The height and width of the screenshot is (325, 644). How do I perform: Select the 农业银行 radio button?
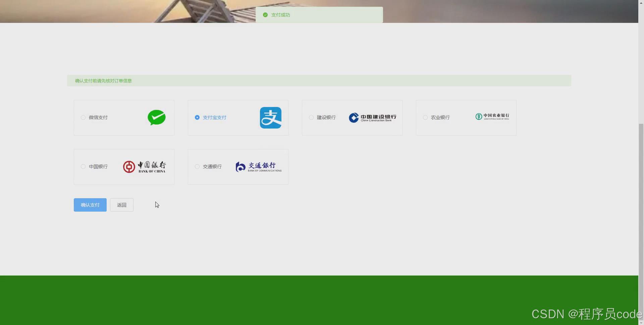pos(425,118)
